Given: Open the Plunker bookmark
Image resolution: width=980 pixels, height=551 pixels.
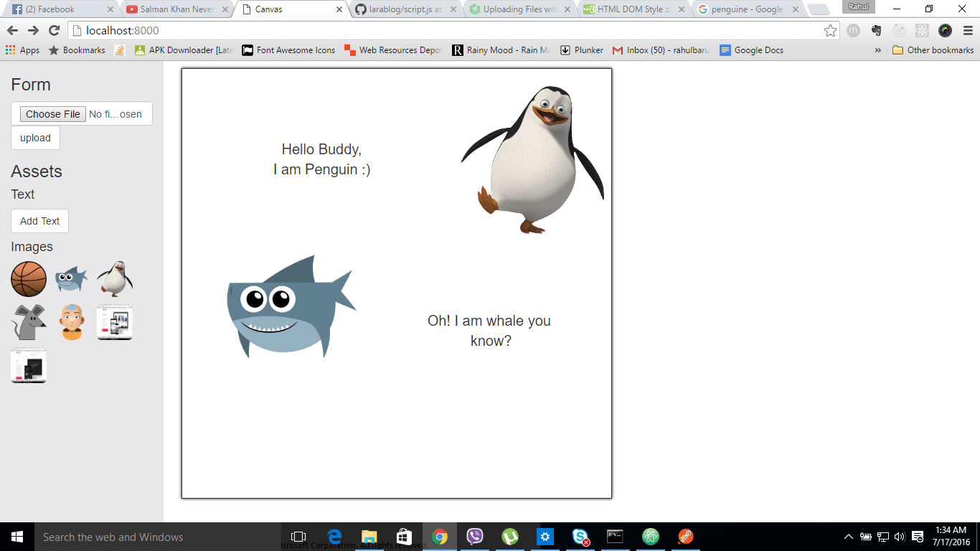Looking at the screenshot, I should pos(582,50).
